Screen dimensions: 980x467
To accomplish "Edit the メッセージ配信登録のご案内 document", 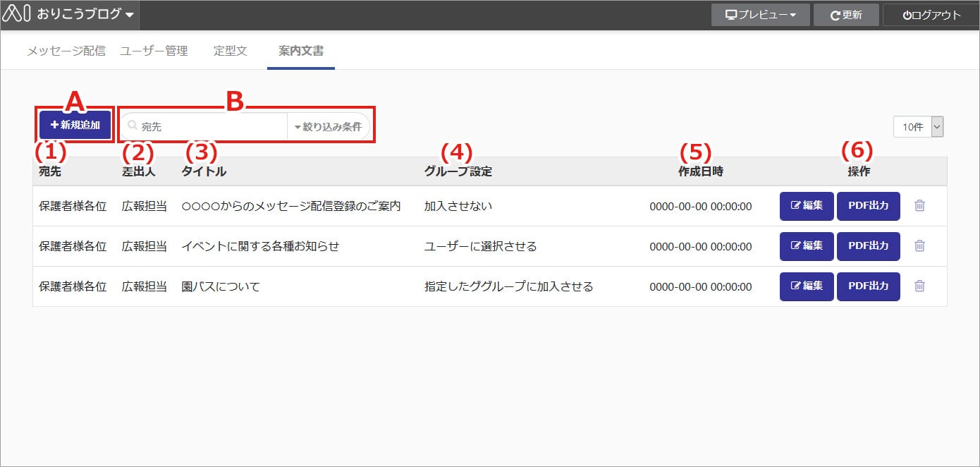I will point(807,206).
